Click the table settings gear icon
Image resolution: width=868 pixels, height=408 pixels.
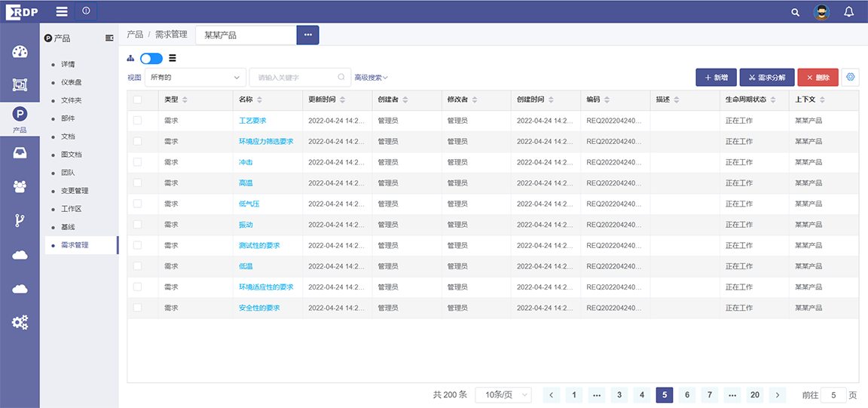[851, 78]
